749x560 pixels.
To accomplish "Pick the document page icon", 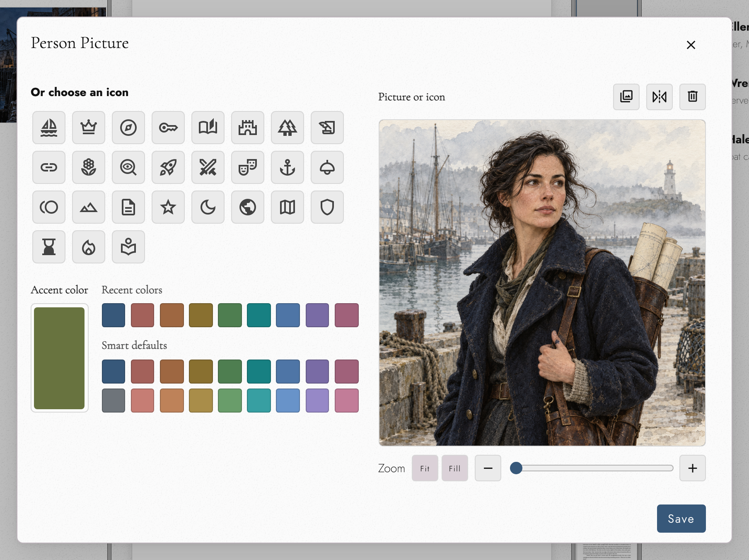I will click(x=128, y=207).
